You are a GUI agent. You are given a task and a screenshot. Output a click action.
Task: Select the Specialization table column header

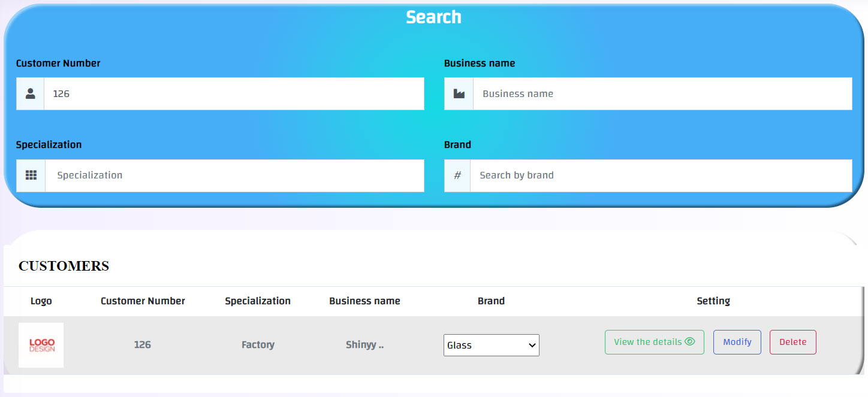point(258,301)
